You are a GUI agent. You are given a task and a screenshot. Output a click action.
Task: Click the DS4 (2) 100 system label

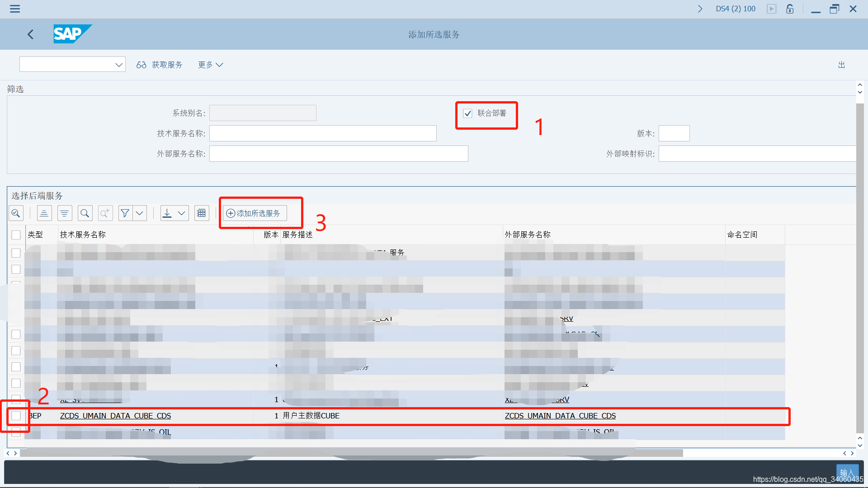[x=736, y=9]
